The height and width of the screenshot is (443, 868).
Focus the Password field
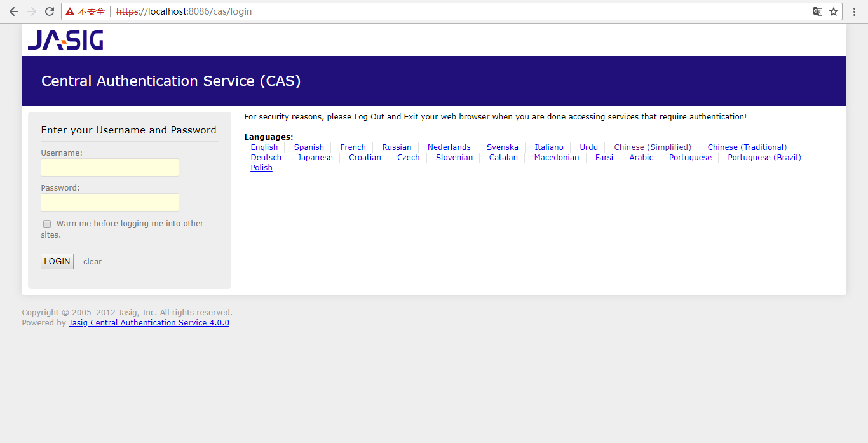tap(110, 203)
